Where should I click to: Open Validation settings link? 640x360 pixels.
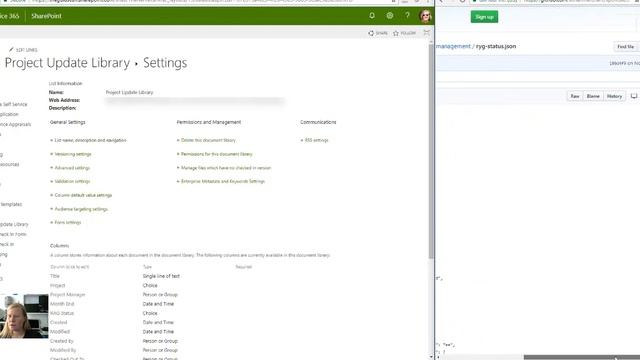pyautogui.click(x=72, y=181)
